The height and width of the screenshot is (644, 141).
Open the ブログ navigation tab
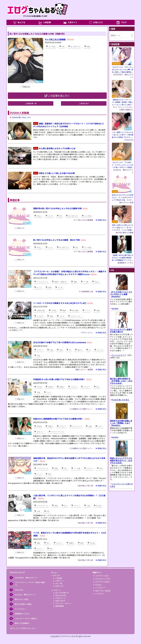(x=121, y=22)
